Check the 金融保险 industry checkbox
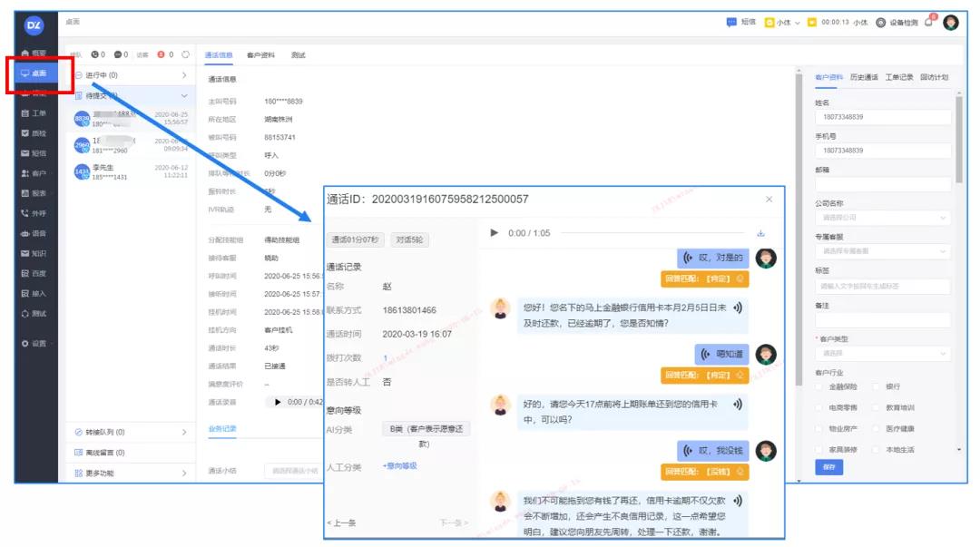The height and width of the screenshot is (547, 980). point(820,386)
